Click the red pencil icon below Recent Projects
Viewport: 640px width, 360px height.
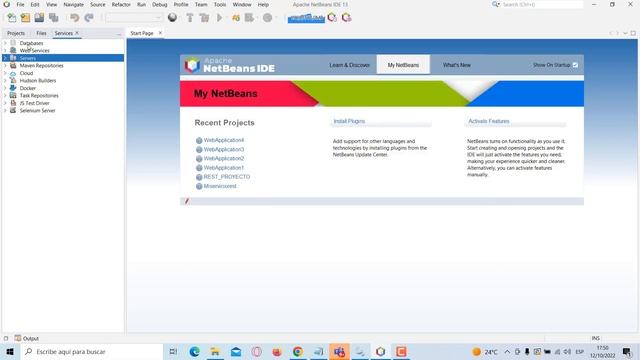(x=187, y=201)
